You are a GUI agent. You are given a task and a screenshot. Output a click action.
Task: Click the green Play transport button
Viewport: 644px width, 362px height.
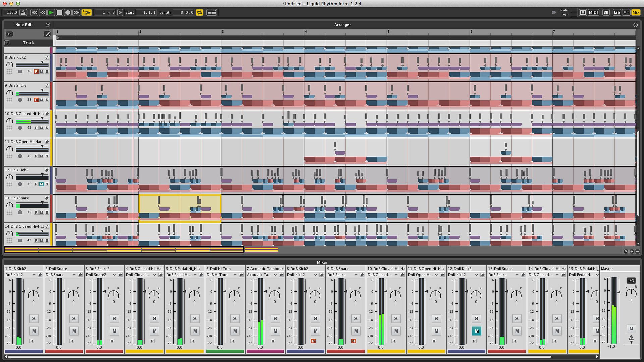point(51,12)
